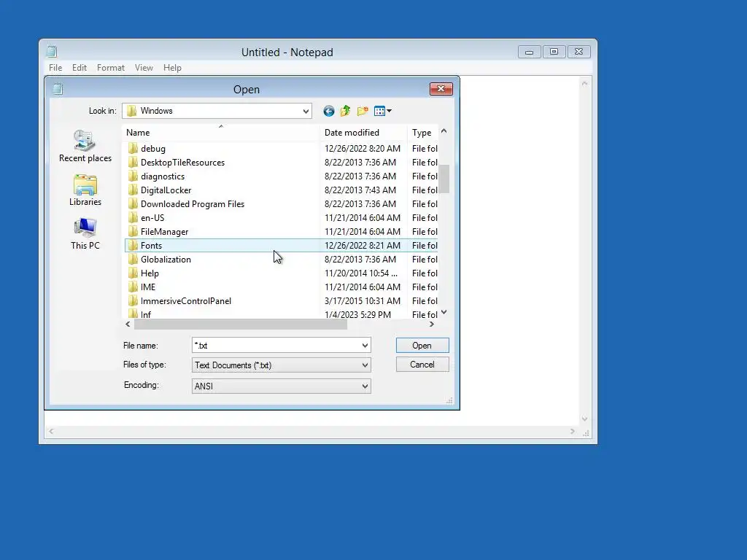
Task: Click file list scroll right arrow
Action: click(432, 324)
